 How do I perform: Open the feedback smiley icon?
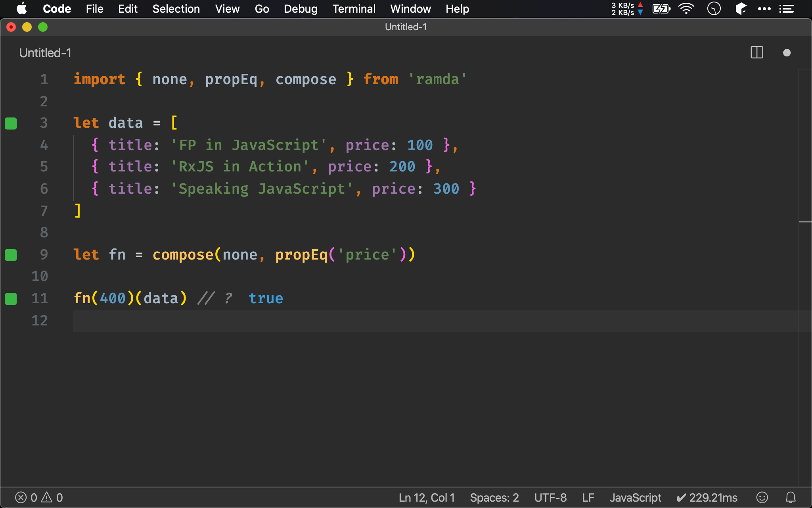click(762, 497)
